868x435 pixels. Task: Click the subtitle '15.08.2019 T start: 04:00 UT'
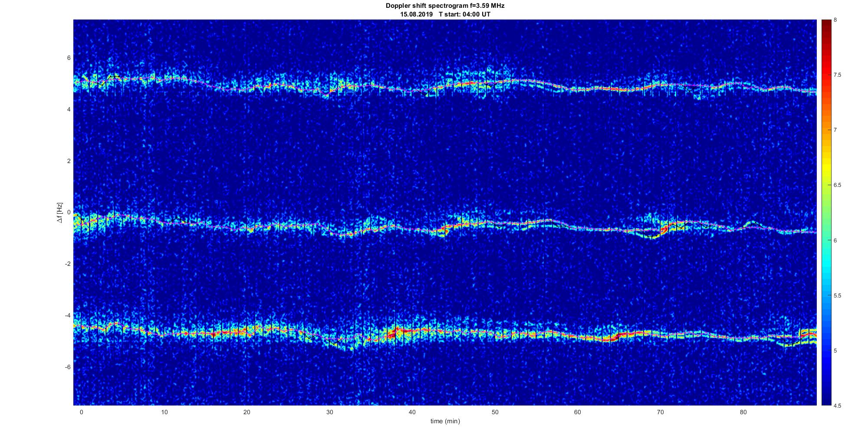coord(445,14)
